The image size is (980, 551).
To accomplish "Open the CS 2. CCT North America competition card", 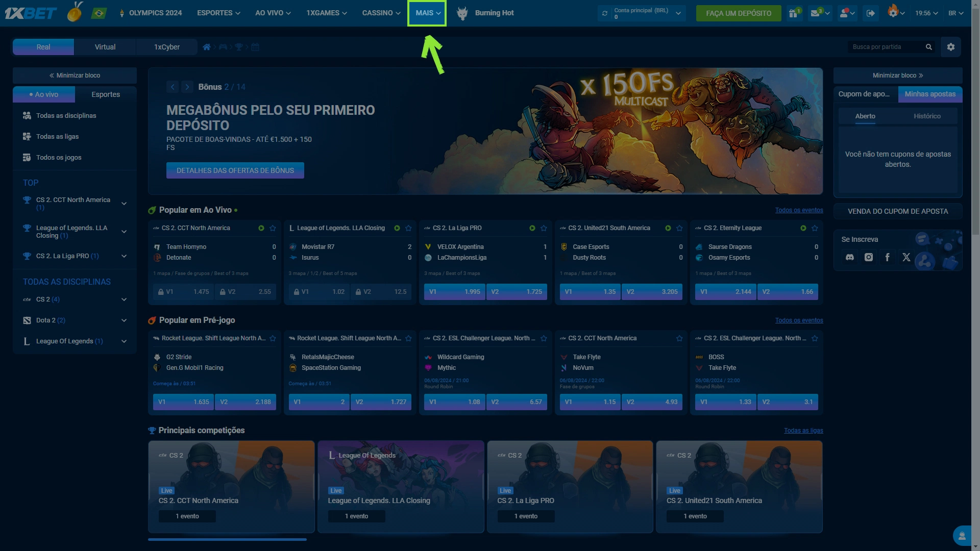I will 231,487.
